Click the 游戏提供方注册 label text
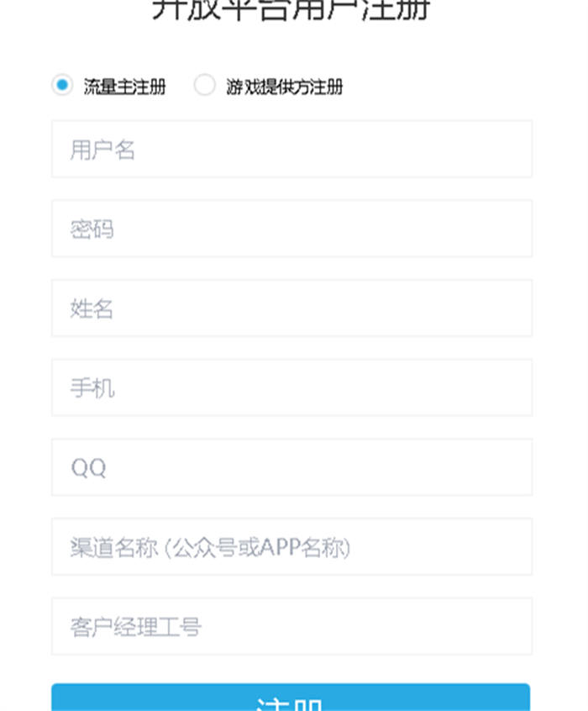 [284, 87]
